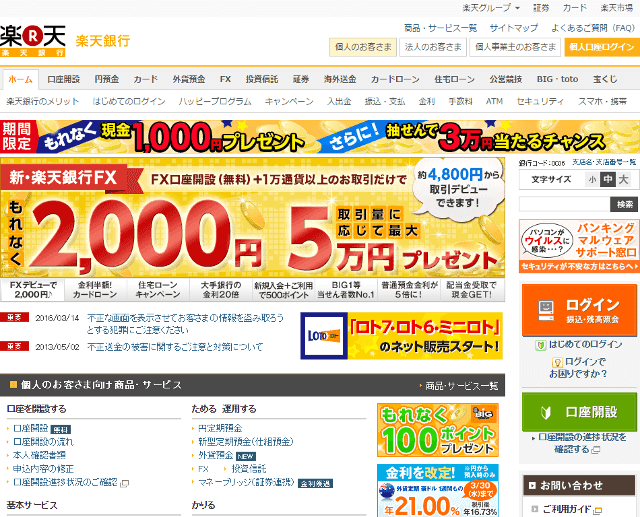Open the 証券 link in the top bar

[541, 8]
